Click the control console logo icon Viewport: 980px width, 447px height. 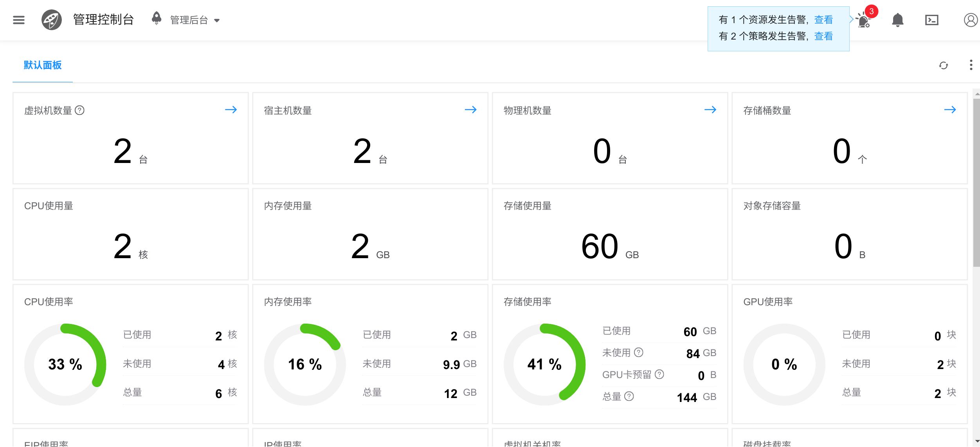[52, 20]
